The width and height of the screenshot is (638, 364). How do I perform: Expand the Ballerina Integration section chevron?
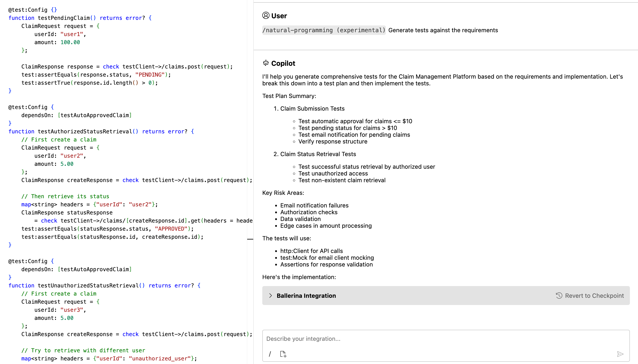click(x=271, y=296)
